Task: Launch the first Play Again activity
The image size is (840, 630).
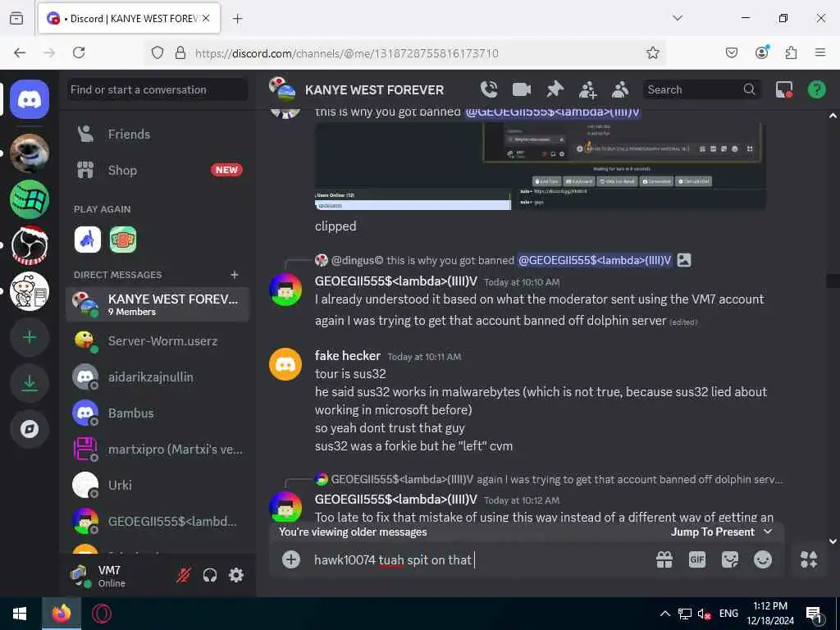Action: 87,240
